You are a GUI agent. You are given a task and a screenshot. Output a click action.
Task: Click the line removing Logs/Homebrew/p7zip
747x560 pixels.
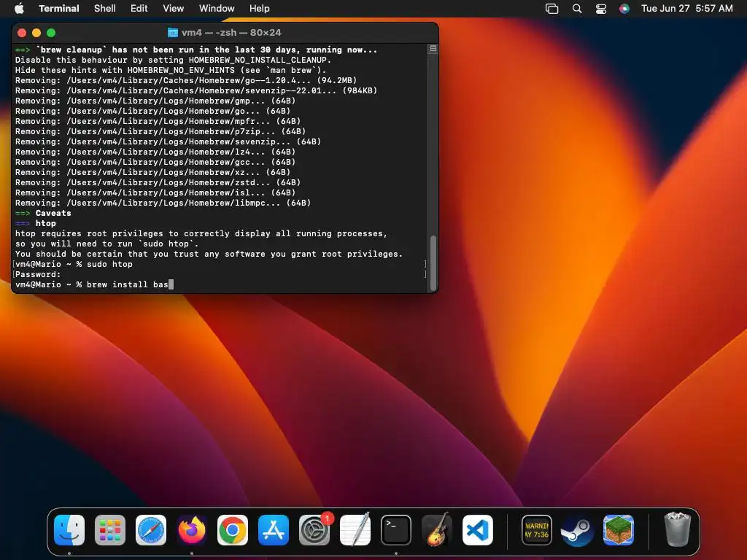[x=160, y=131]
